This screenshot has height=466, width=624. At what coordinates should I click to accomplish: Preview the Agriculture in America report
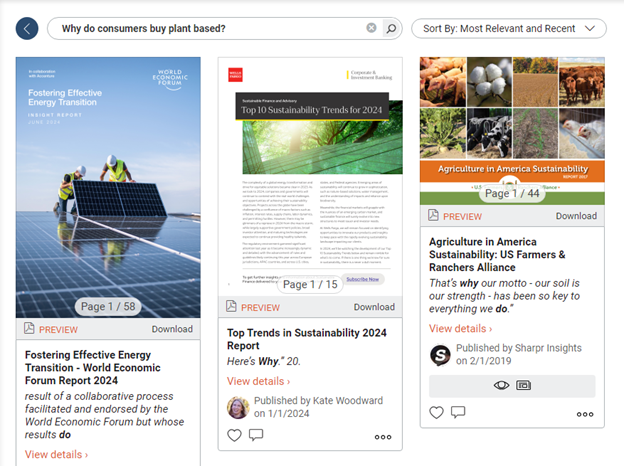pos(462,216)
